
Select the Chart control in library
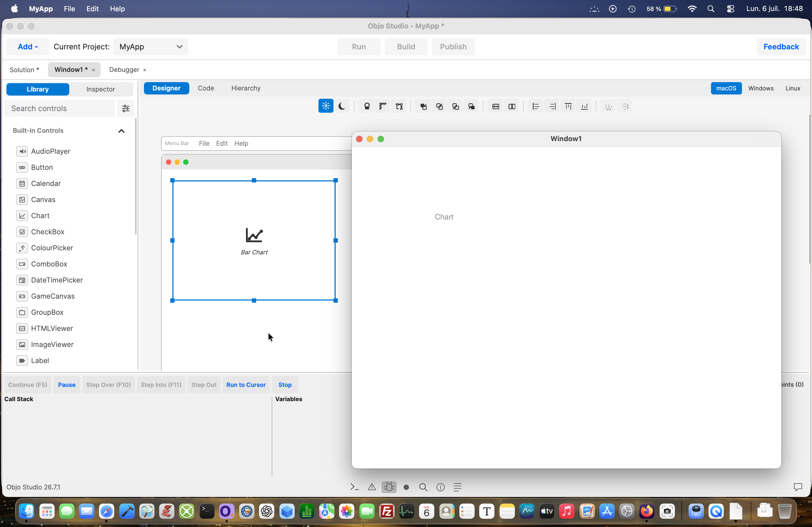pos(40,216)
